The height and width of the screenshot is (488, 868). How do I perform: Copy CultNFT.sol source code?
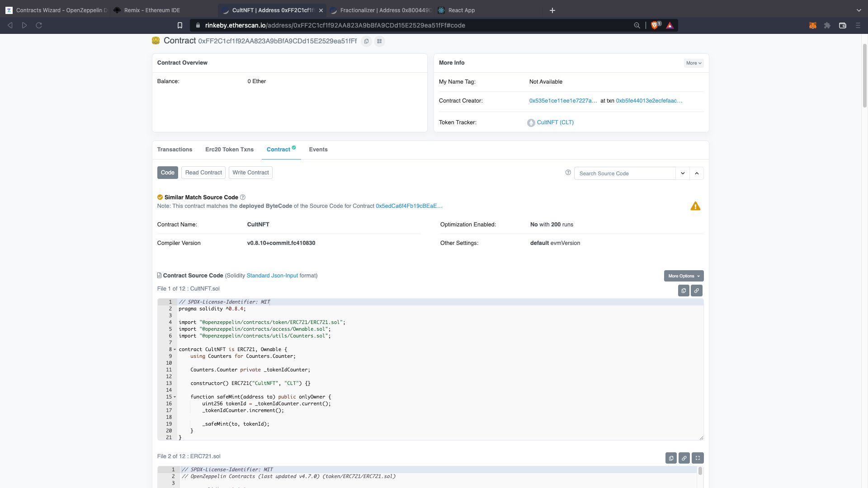tap(684, 291)
